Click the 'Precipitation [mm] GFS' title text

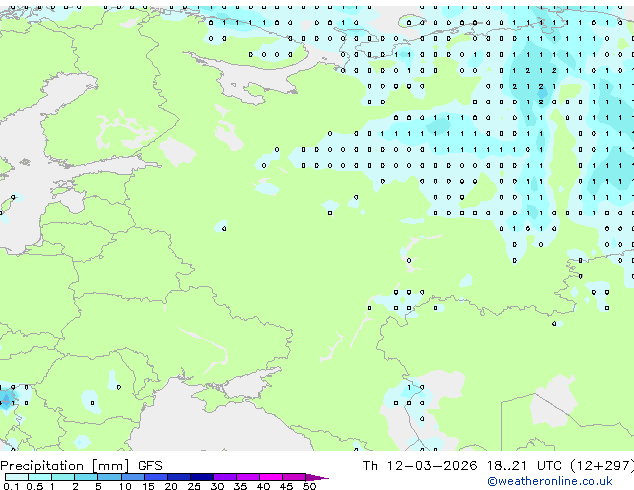coord(81,466)
